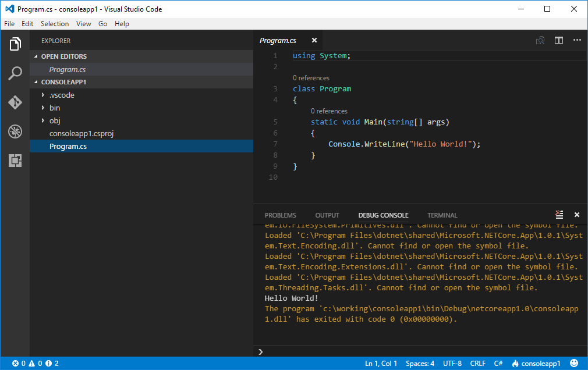Open the Explorer view in activity bar
The height and width of the screenshot is (370, 588).
[15, 44]
